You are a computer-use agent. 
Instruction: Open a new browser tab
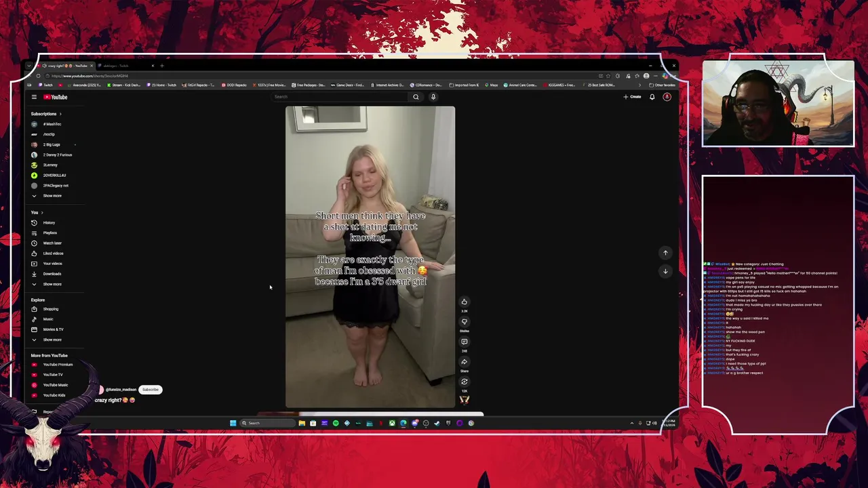click(x=162, y=66)
